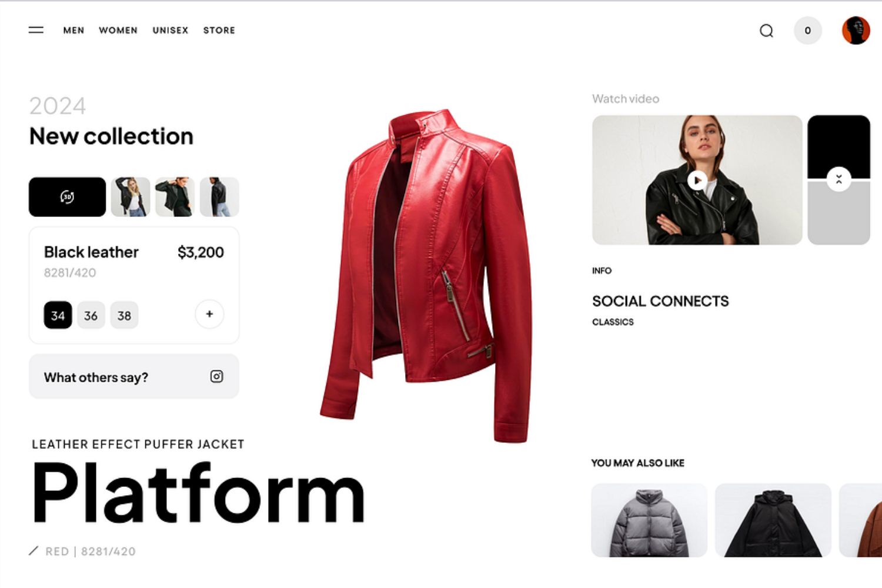Play the Watch video clip
Screen dimensions: 882x588
(x=697, y=181)
